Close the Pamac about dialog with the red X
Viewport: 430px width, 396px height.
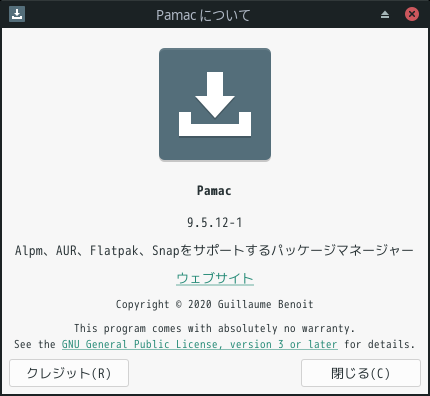(x=412, y=14)
